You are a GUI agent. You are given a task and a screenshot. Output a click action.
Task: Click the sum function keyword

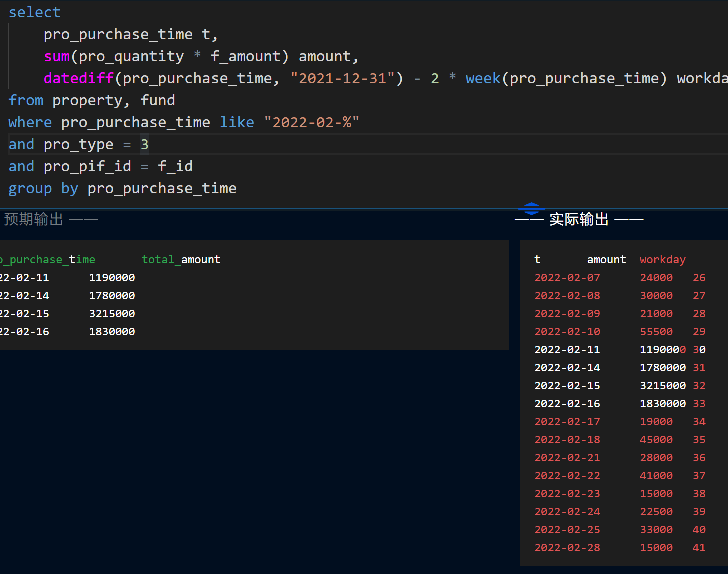point(56,56)
